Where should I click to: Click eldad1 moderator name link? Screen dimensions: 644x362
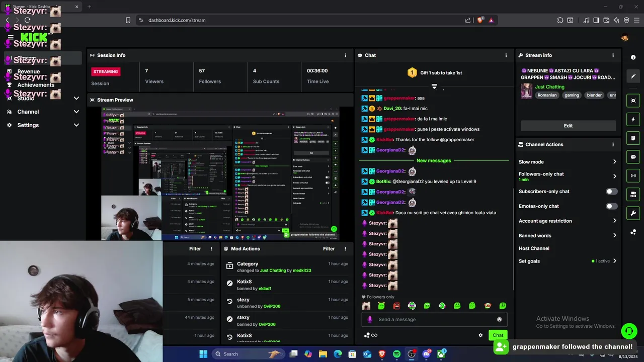[x=265, y=289]
